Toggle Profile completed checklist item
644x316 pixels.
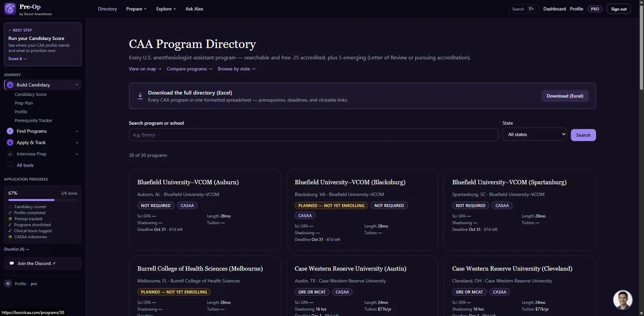[27, 213]
